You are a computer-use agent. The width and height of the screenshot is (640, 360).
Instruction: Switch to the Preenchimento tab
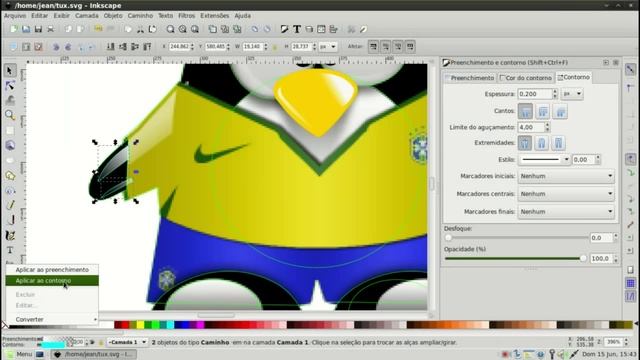(469, 78)
